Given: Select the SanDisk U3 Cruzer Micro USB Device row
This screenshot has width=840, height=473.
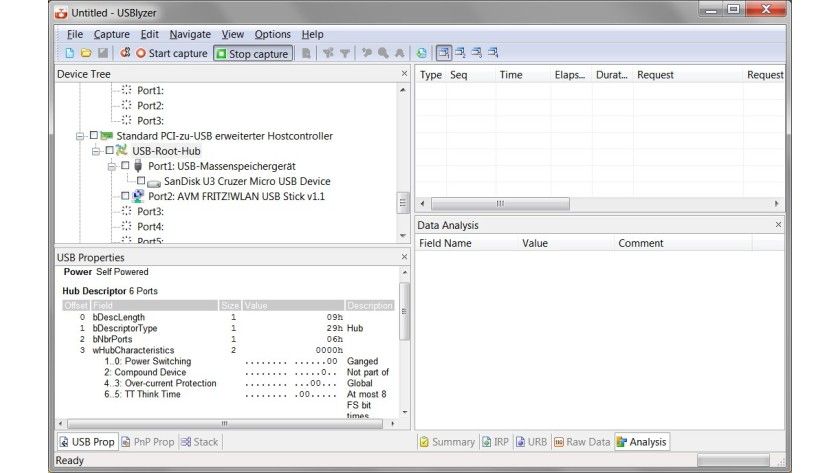Looking at the screenshot, I should click(x=247, y=181).
